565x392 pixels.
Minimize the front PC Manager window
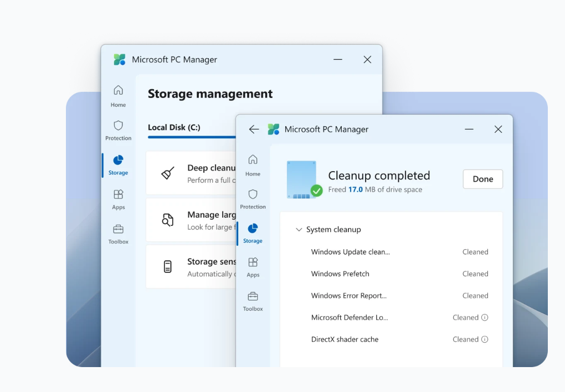point(469,129)
